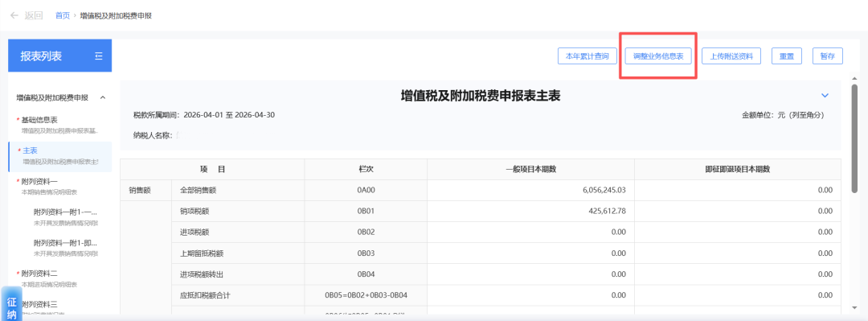
Task: Click the 即征即退项目本期数 column header
Action: click(x=738, y=170)
